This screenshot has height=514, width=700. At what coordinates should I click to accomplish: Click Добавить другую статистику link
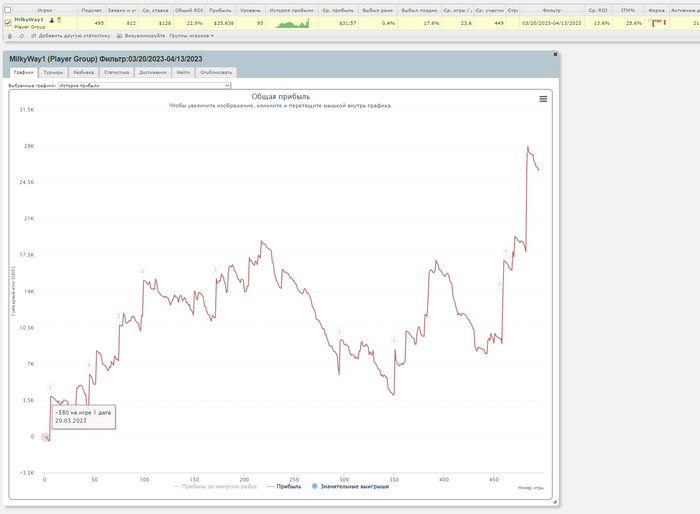pyautogui.click(x=71, y=36)
